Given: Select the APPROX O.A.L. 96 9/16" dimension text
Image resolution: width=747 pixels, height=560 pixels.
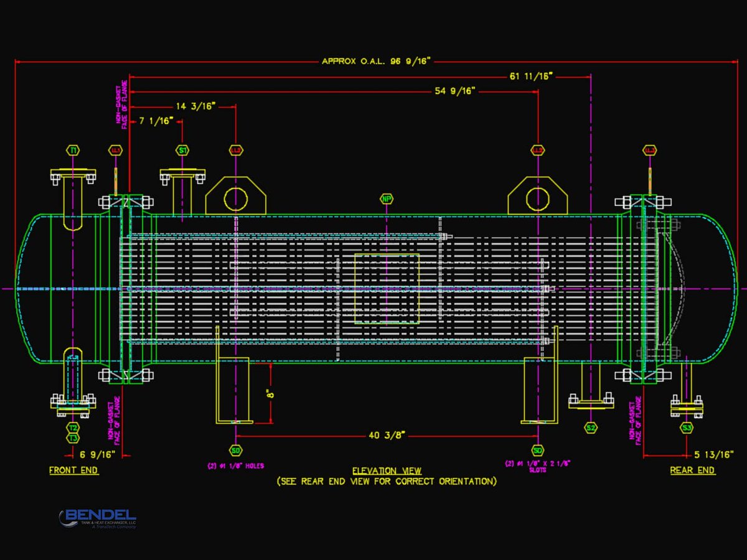Looking at the screenshot, I should click(376, 62).
